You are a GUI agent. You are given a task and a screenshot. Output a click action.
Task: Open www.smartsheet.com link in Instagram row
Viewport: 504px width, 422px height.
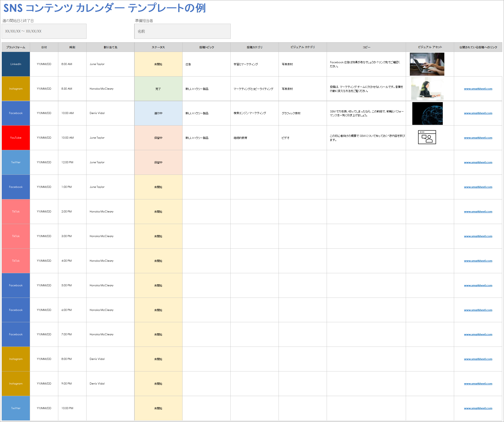478,89
